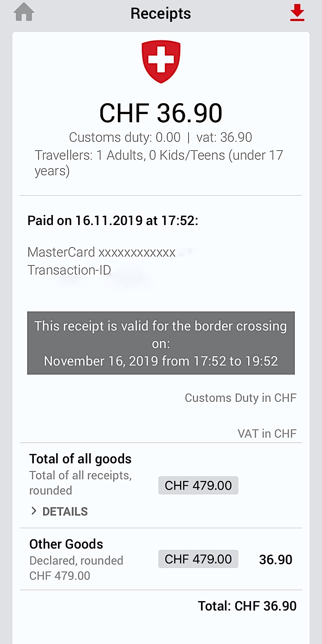Tap the MasterCard payment line
The width and height of the screenshot is (322, 644).
tap(101, 252)
